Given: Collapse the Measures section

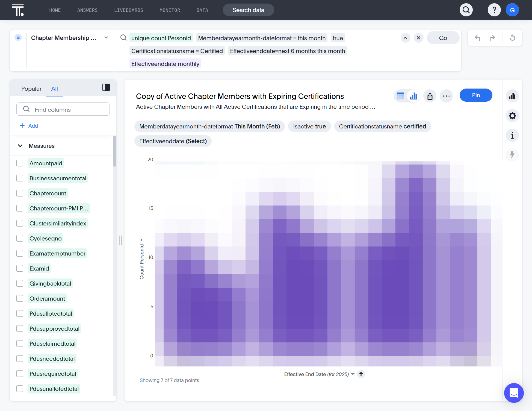Looking at the screenshot, I should 20,146.
